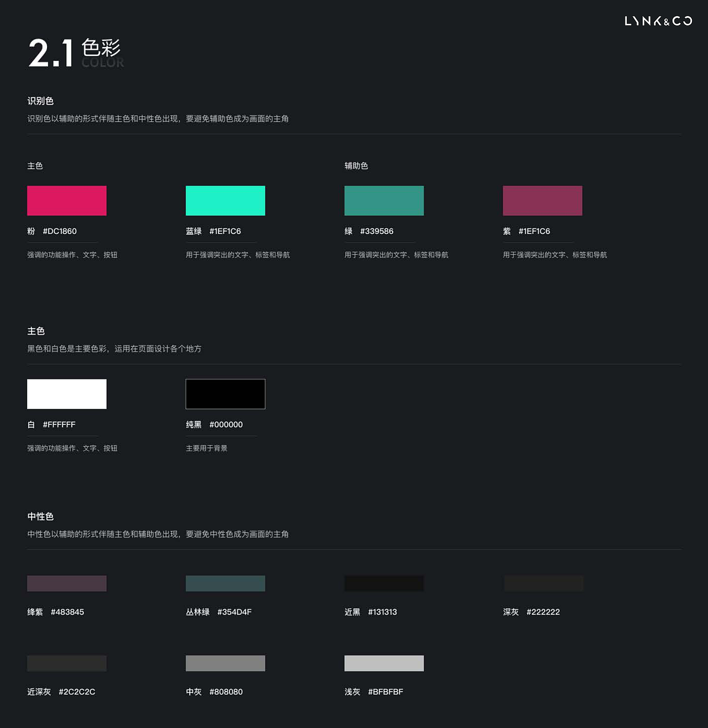Image resolution: width=708 pixels, height=728 pixels.
Task: Select the jungle green 丛林绿 swatch
Action: (225, 583)
